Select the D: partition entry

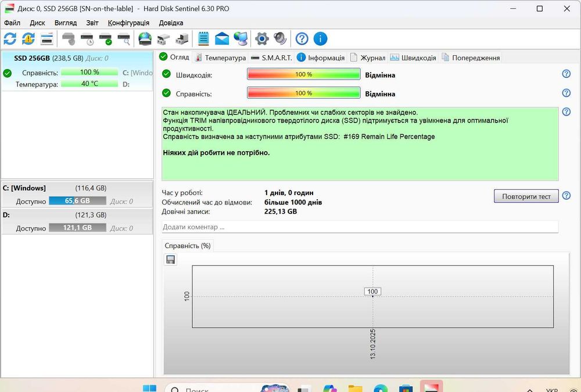pos(77,221)
